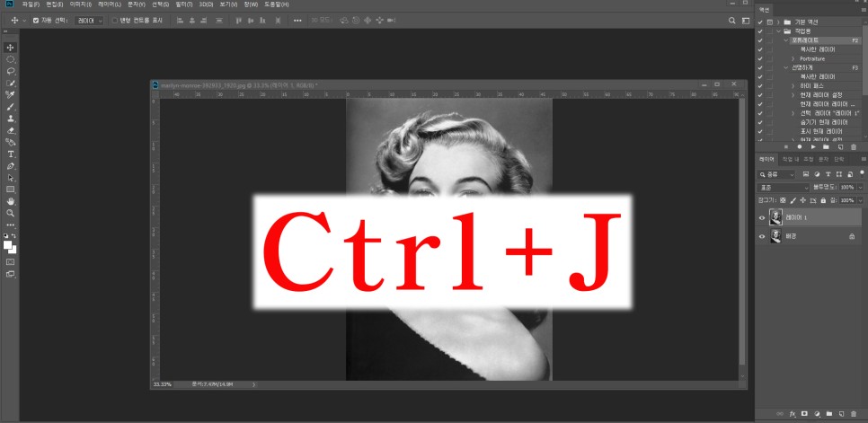Click the 33.33% zoom field in status bar

tap(163, 384)
